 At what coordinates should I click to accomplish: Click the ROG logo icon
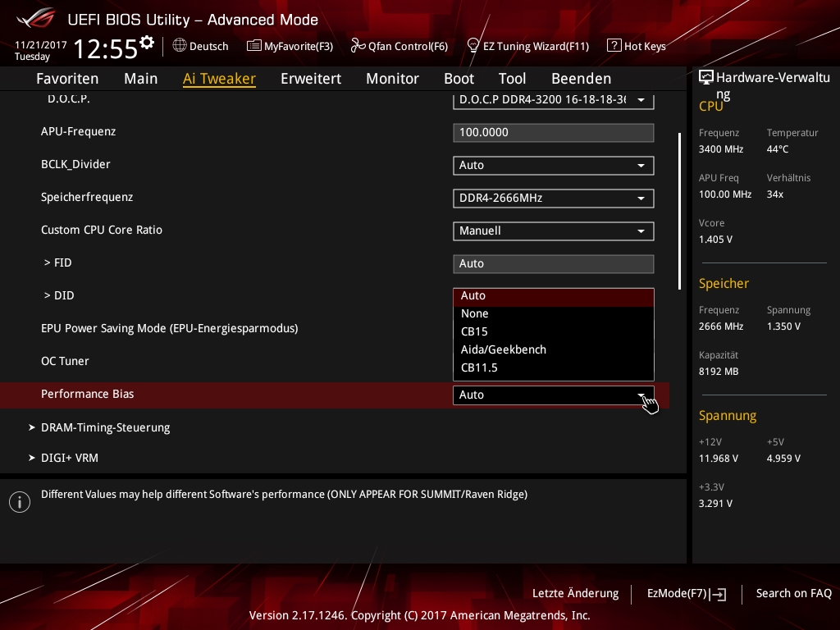point(35,18)
